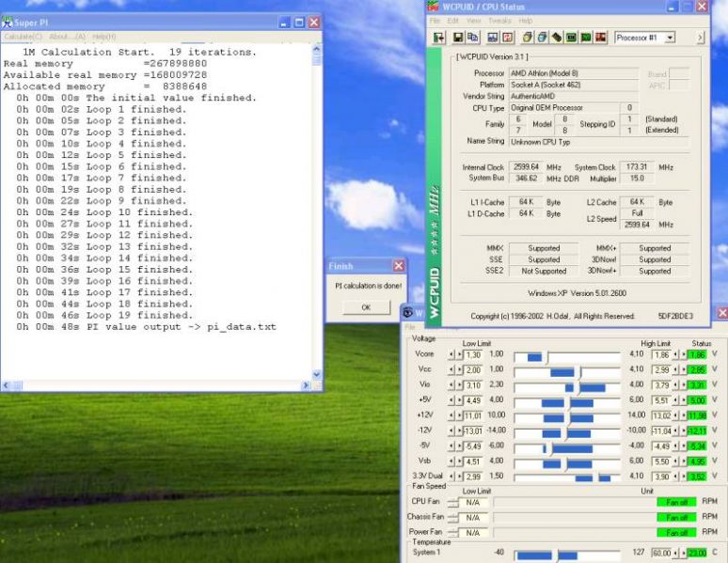Click the floppy disk save icon in WCPUID
This screenshot has width=728, height=563.
click(458, 38)
